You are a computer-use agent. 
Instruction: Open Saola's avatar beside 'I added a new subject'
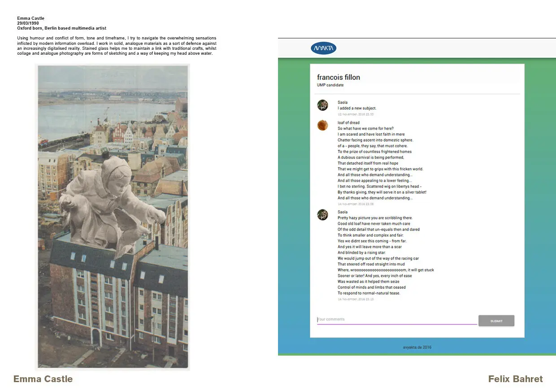322,105
